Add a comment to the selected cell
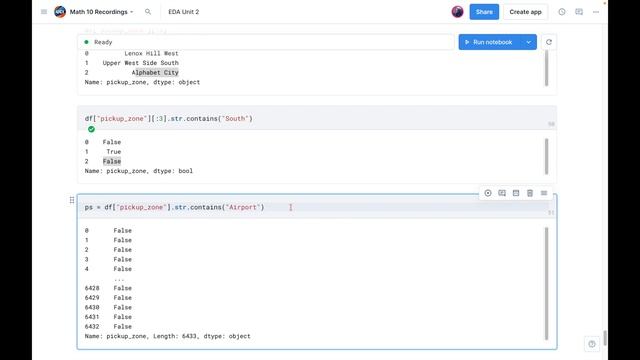Screen dimensions: 640x360 click(502, 193)
